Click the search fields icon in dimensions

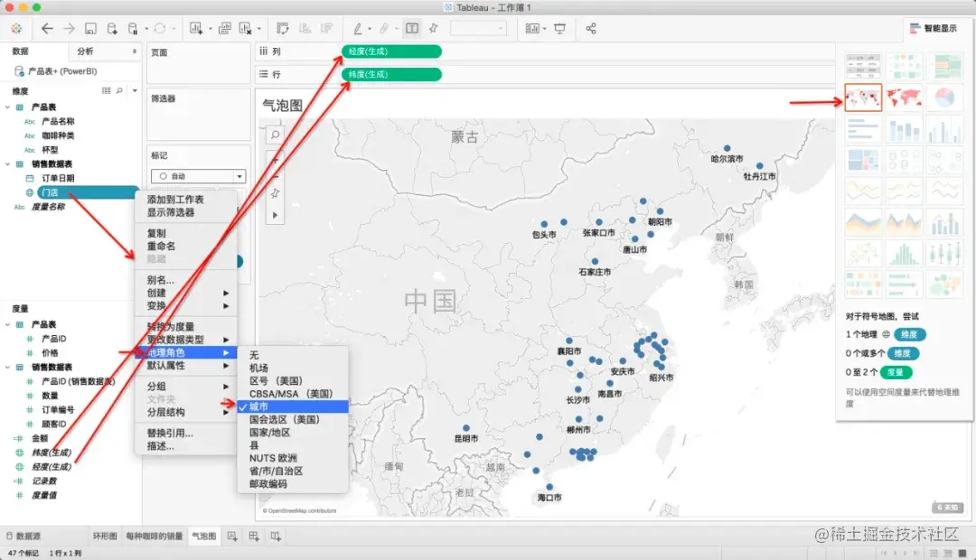119,91
